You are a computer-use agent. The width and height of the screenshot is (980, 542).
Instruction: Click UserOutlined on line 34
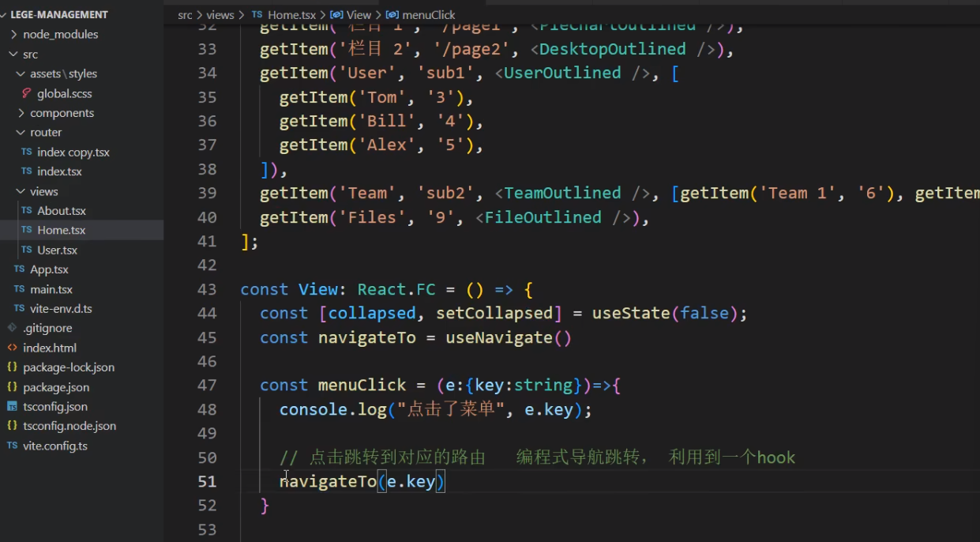562,73
